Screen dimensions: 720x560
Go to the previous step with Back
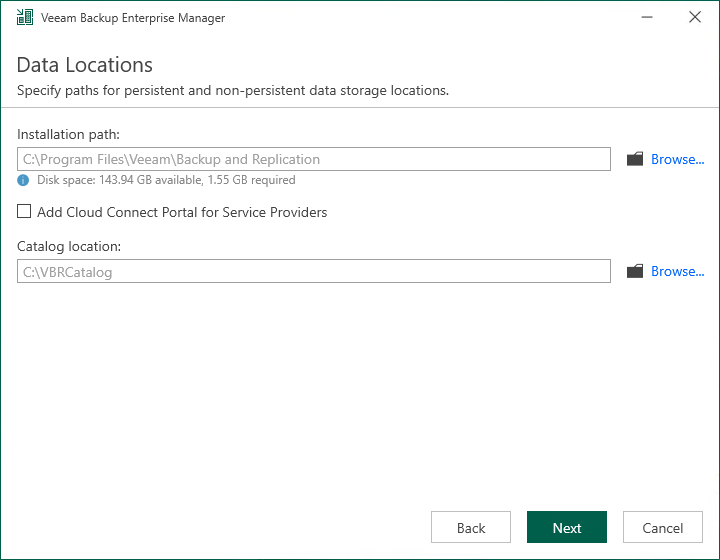tap(471, 528)
